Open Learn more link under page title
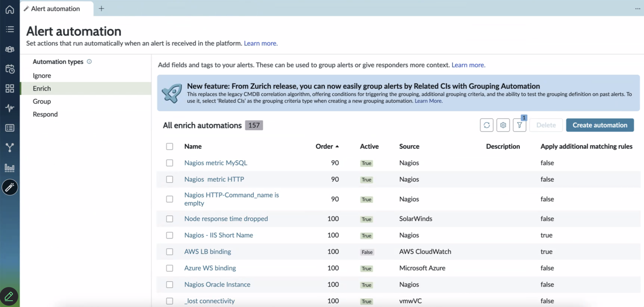This screenshot has width=644, height=307. 261,43
